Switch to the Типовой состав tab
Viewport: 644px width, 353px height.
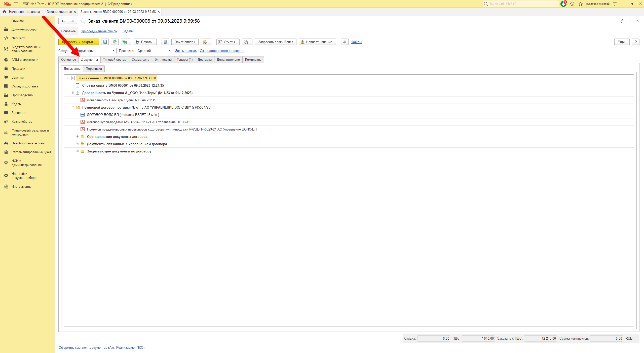[115, 60]
